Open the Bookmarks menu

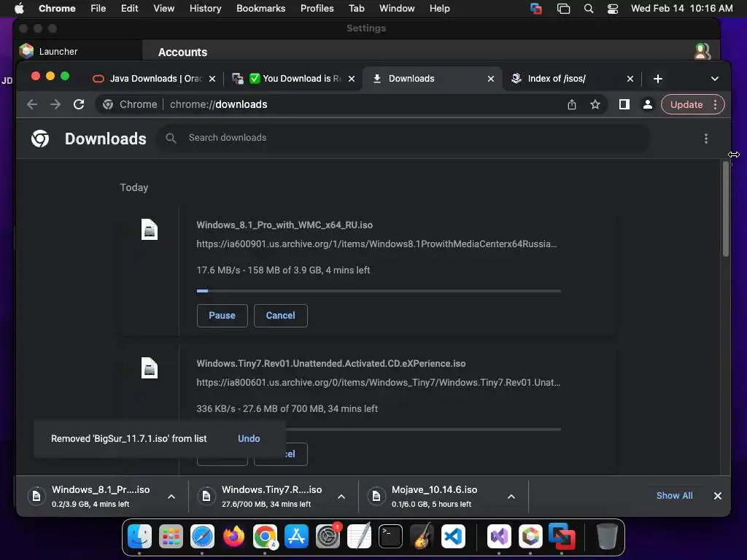pos(260,9)
